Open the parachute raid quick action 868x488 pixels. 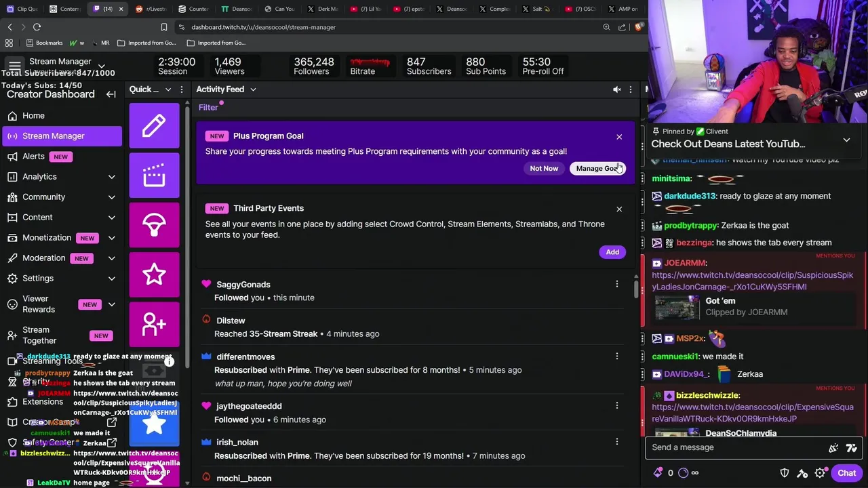pos(154,225)
